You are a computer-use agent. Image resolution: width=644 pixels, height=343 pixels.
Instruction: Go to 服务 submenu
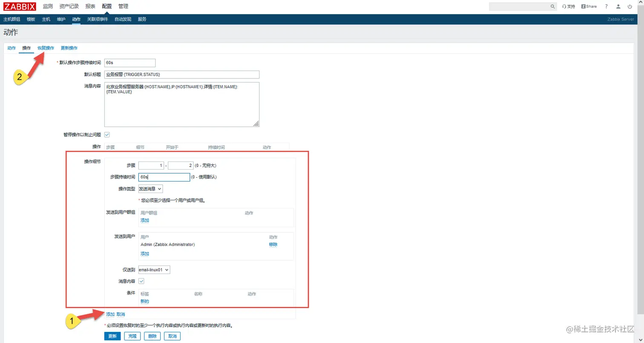(142, 19)
